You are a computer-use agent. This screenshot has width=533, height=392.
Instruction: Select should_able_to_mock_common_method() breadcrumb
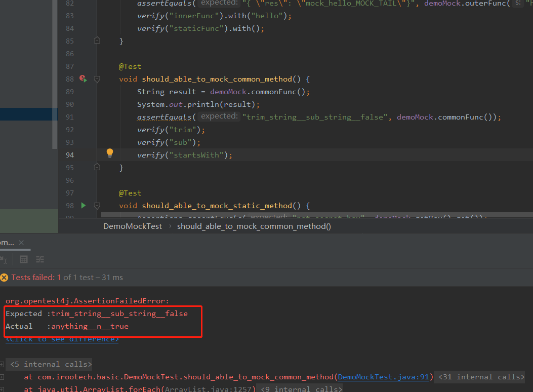click(254, 226)
